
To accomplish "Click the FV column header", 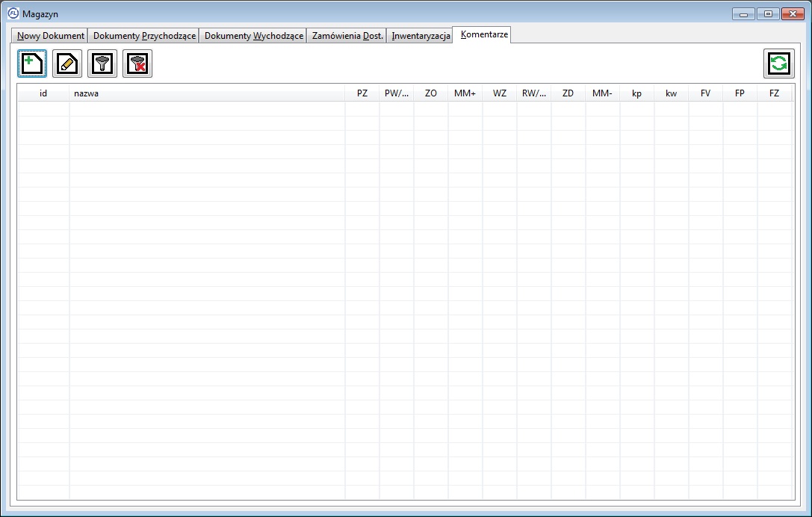I will pyautogui.click(x=705, y=93).
